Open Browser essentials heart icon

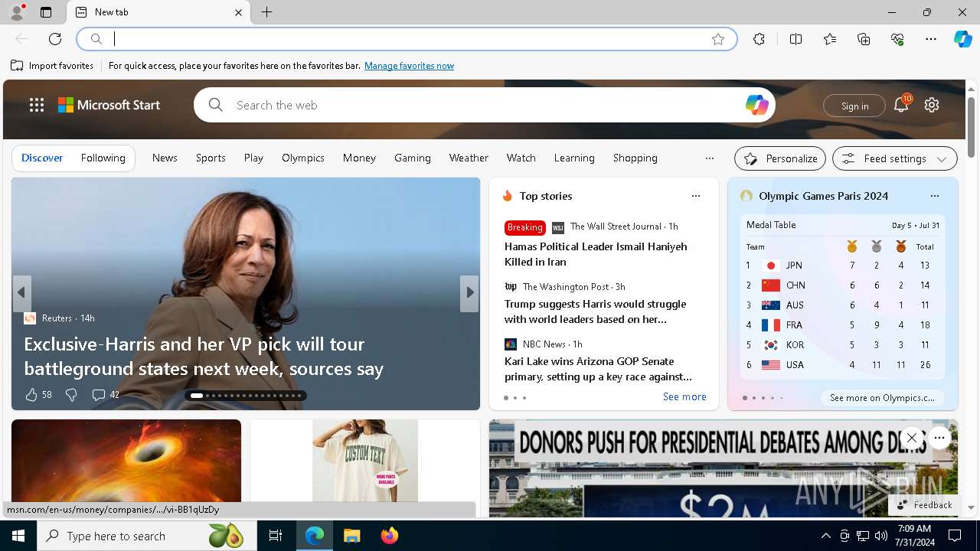coord(897,39)
